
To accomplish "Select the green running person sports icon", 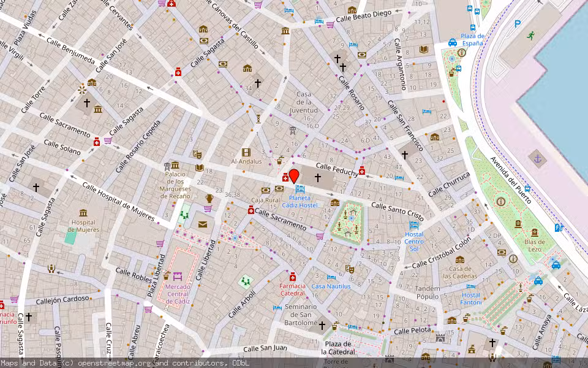I will (x=530, y=36).
